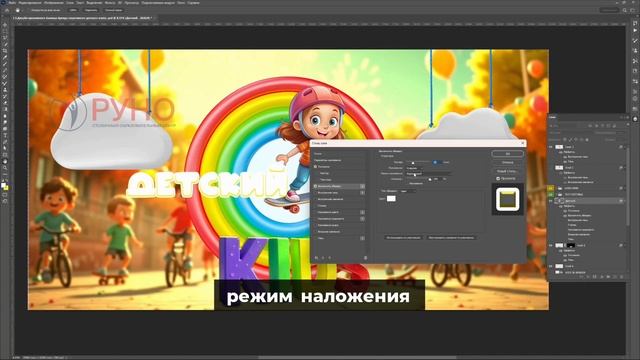Click trash icon in Layer Style dialog effects list
Image resolution: width=640 pixels, height=360 pixels.
click(365, 258)
